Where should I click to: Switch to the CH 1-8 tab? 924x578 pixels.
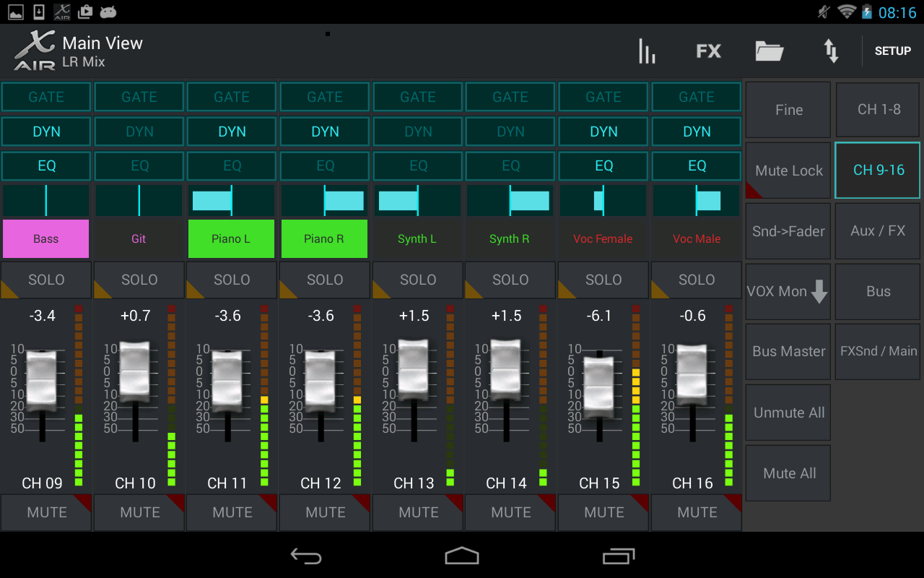877,109
